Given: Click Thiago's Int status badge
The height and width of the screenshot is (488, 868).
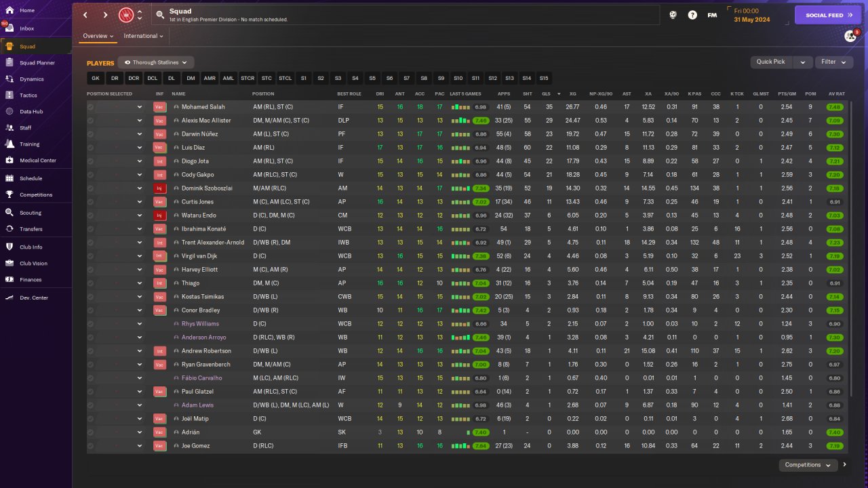Looking at the screenshot, I should (x=159, y=283).
